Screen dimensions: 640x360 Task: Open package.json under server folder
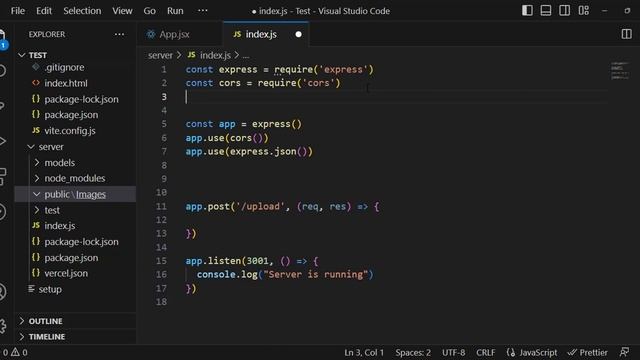coord(75,258)
